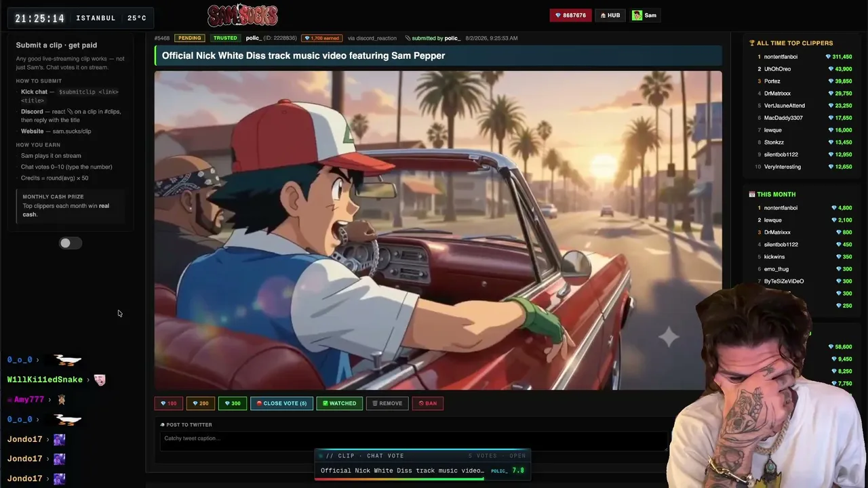Screen dimensions: 868x488
Task: Open emo_thug in This Month list
Action: pyautogui.click(x=776, y=269)
